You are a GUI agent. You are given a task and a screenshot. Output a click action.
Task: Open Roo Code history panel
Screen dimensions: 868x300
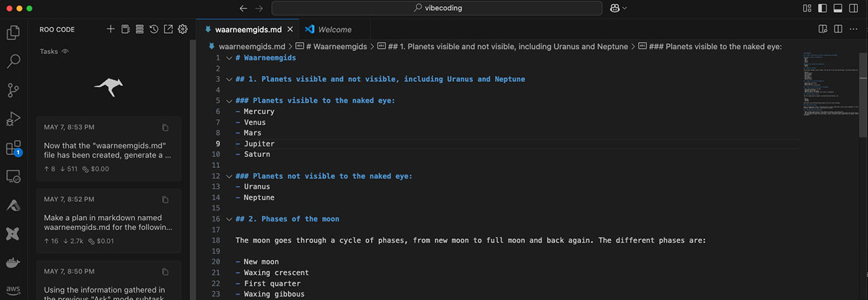point(154,29)
